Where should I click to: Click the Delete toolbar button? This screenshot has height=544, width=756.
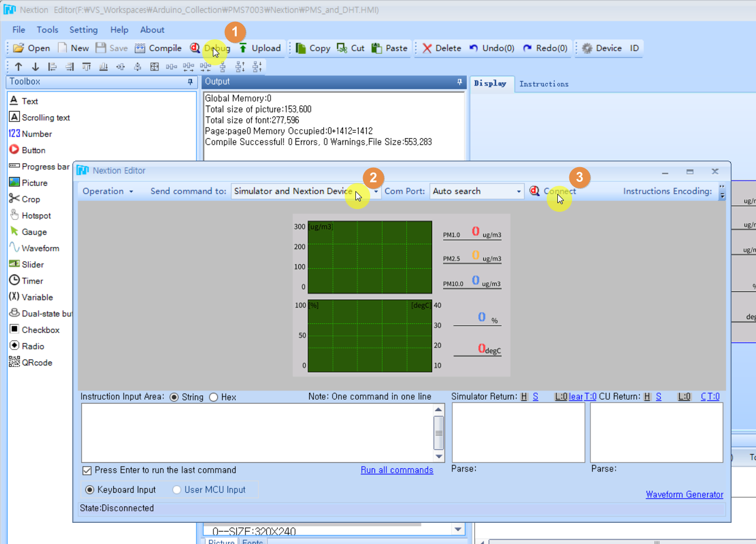(442, 48)
